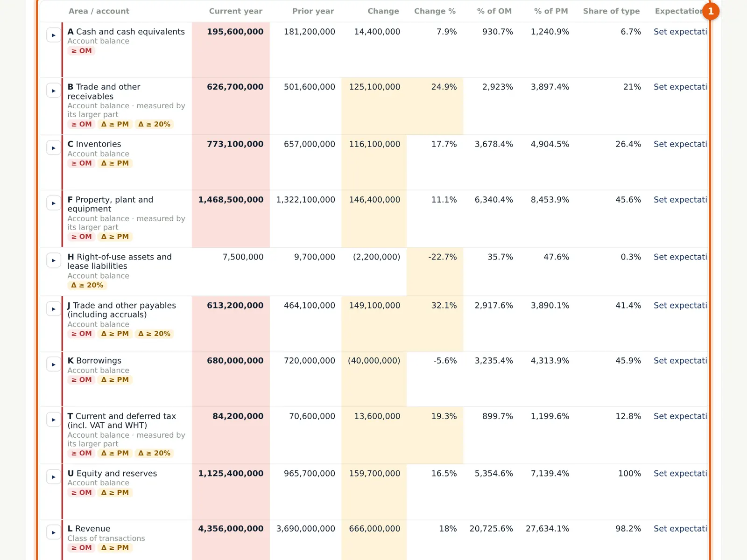Set expectation for Inventories
This screenshot has height=560, width=747.
click(x=680, y=144)
